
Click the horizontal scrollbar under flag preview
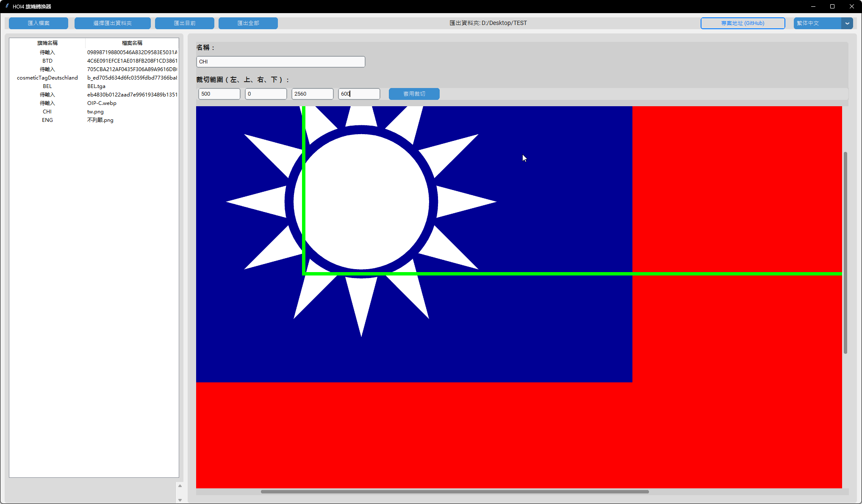[x=455, y=492]
